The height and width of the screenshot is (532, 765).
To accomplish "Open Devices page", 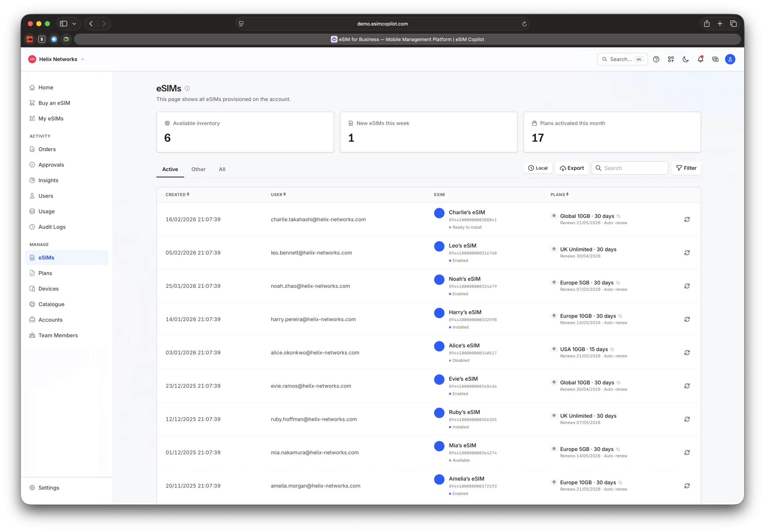I will click(67, 289).
